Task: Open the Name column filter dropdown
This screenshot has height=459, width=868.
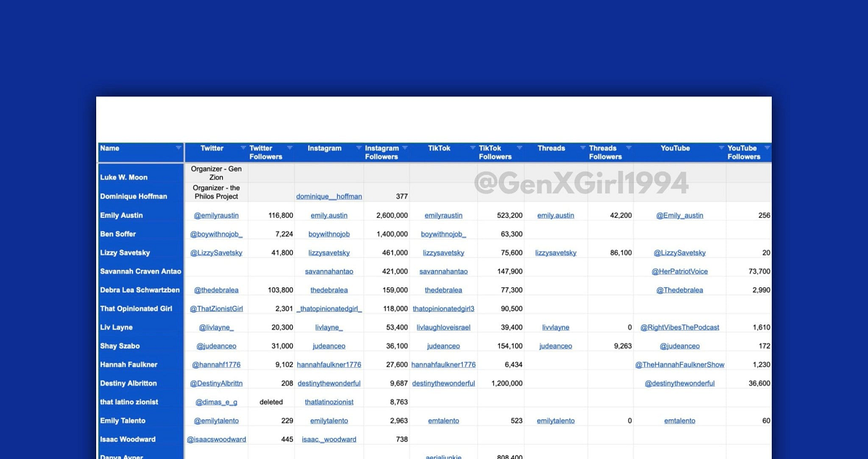Action: coord(179,148)
